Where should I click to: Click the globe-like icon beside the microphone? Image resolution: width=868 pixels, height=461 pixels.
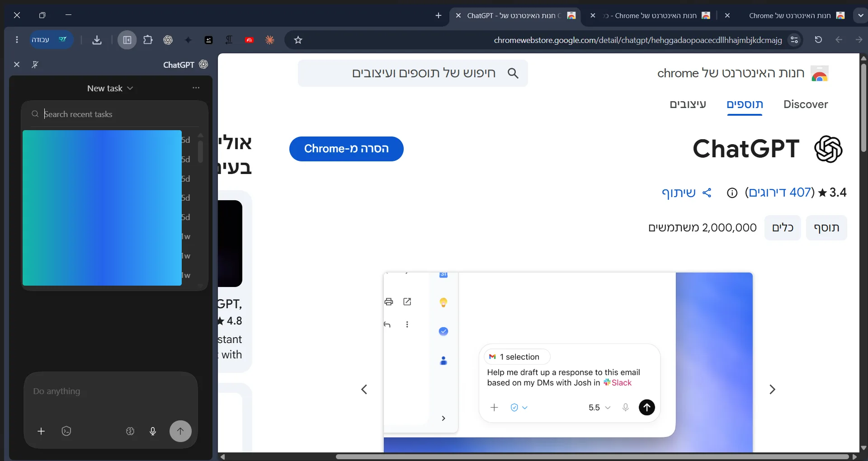coord(130,431)
